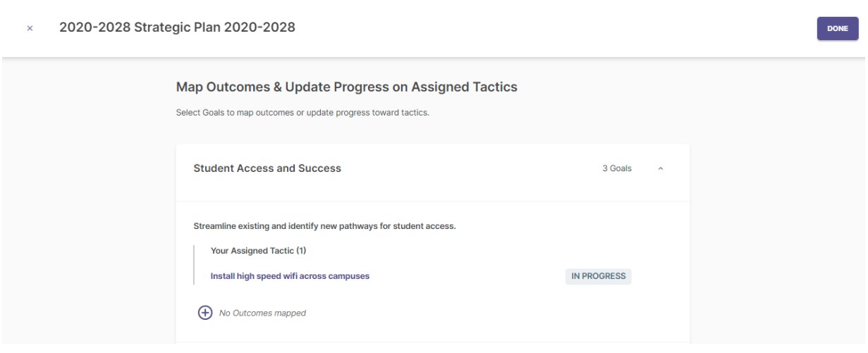868x353 pixels.
Task: Select the Student Access and Success heading
Action: pos(267,168)
